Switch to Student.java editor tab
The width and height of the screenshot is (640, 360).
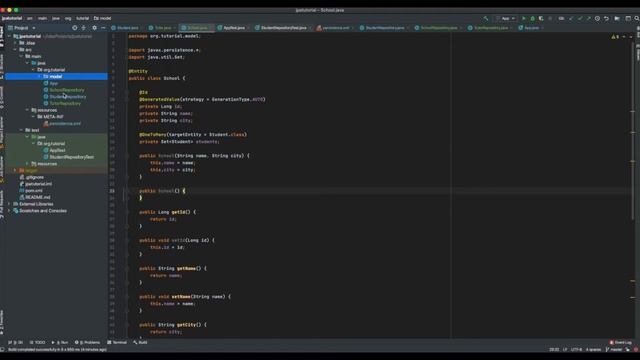coord(125,28)
